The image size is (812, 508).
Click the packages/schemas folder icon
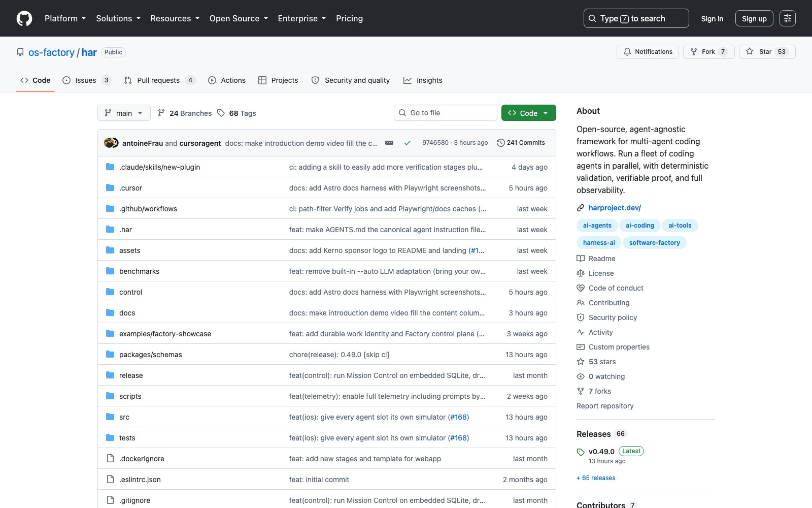click(x=110, y=354)
